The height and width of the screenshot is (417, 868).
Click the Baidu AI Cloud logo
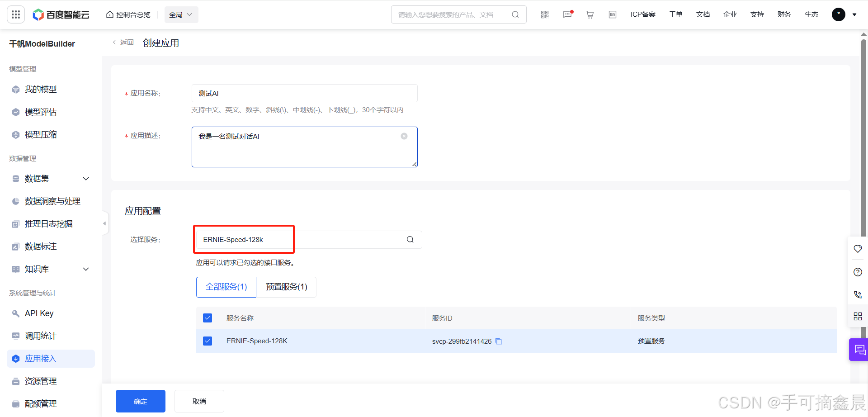point(61,14)
